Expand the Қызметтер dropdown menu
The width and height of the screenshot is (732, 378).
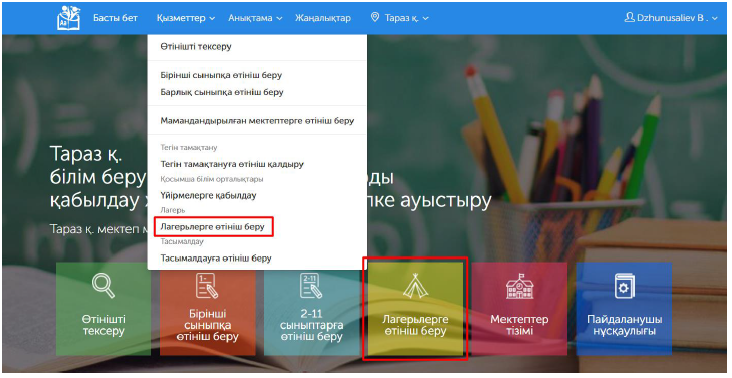(186, 18)
